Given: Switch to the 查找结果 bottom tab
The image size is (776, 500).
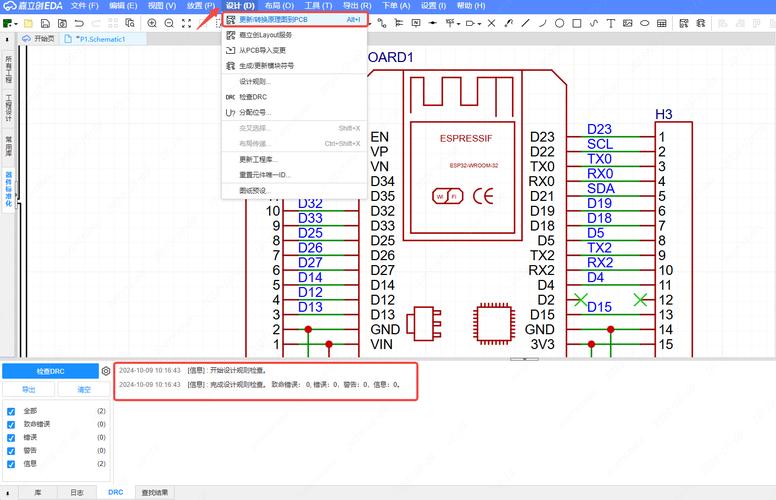Looking at the screenshot, I should coord(155,493).
